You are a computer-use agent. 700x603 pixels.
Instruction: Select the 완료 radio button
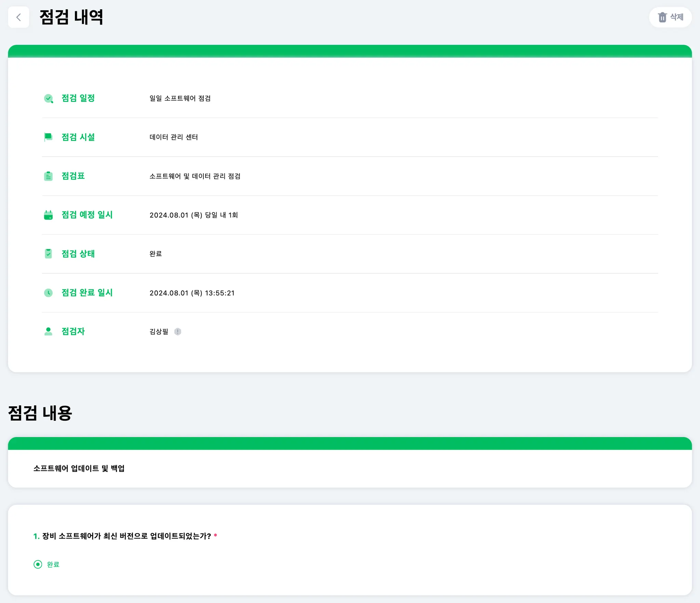(x=38, y=564)
